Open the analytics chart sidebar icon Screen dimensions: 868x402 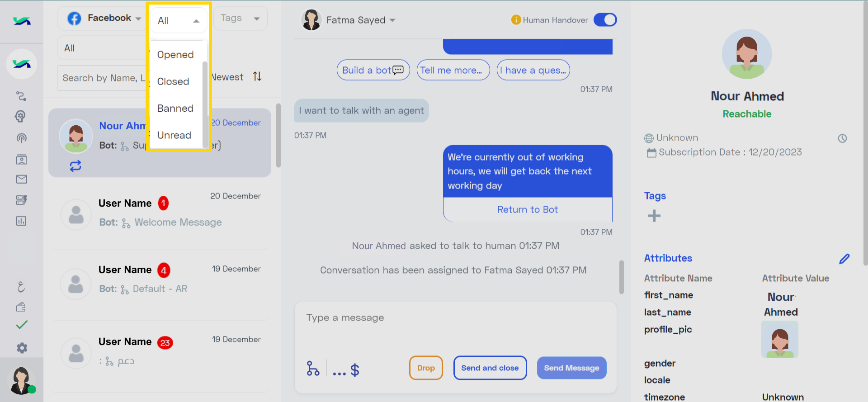[x=21, y=221]
